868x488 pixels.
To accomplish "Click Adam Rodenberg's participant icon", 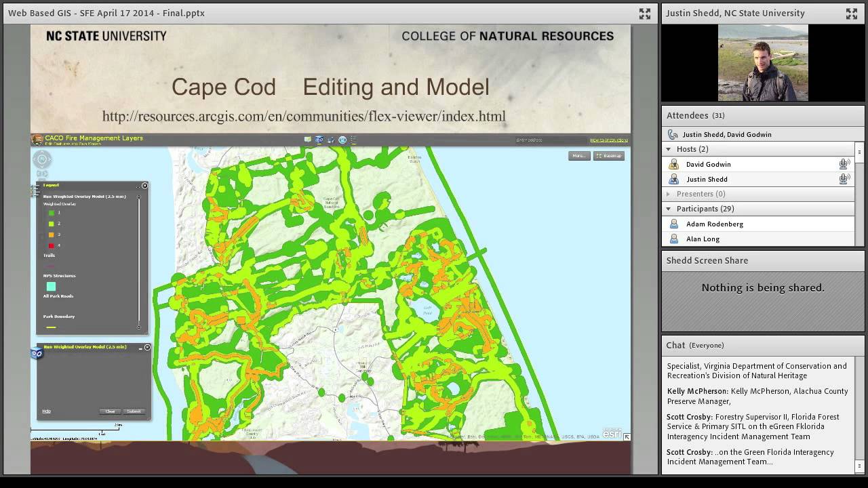I will pos(673,224).
